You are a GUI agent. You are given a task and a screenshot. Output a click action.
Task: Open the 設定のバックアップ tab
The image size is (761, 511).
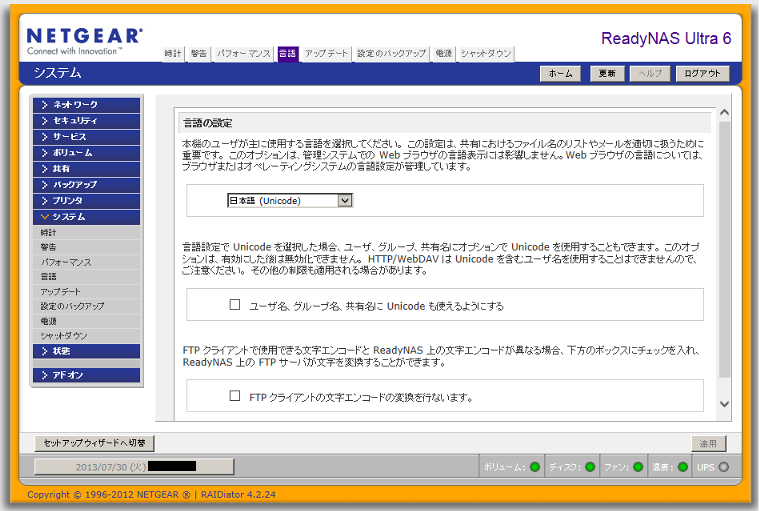391,54
